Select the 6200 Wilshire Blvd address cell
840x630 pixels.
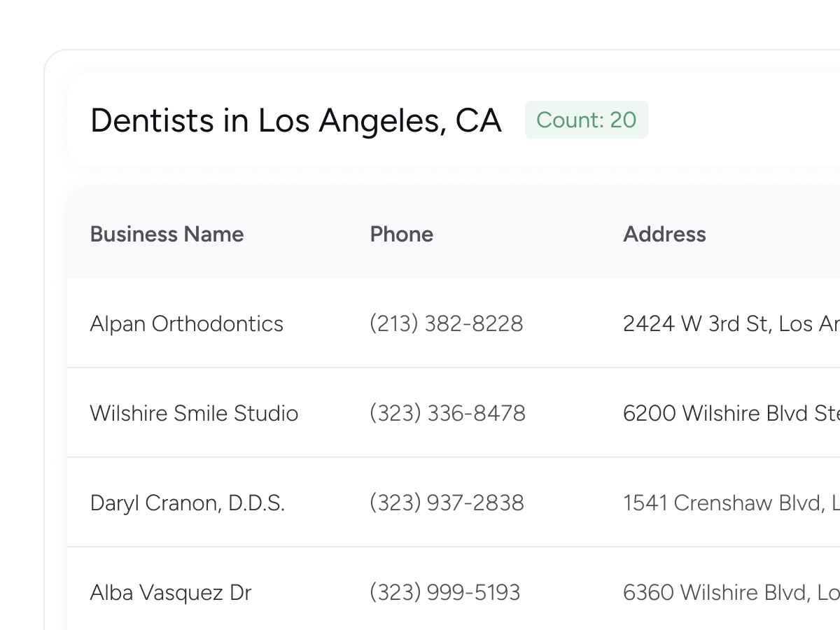click(731, 413)
